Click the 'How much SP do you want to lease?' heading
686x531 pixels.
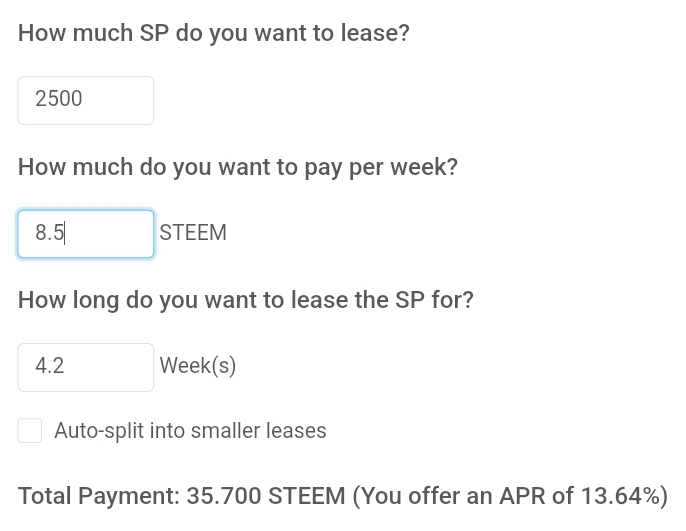pos(214,33)
